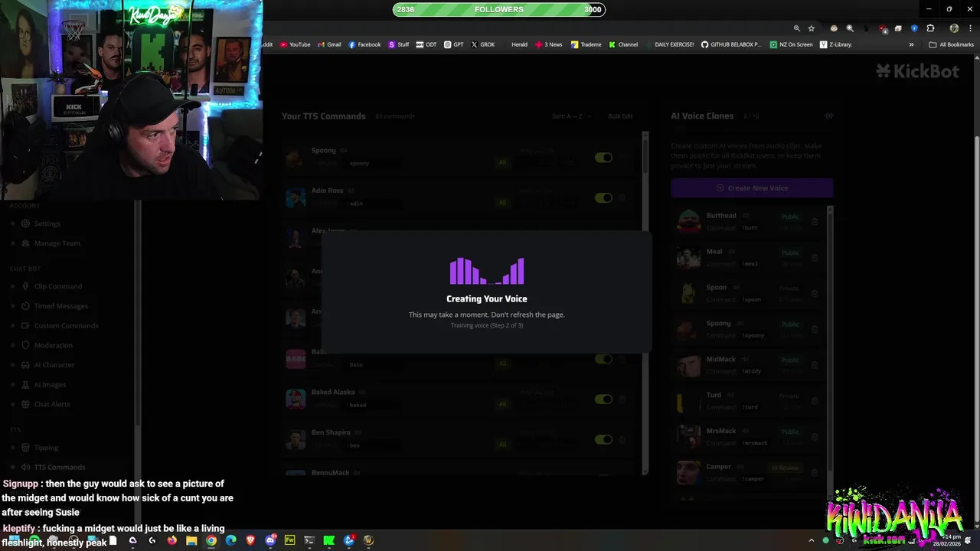This screenshot has width=980, height=551.
Task: Play the Baked Alaska voice preview
Action: [x=362, y=393]
